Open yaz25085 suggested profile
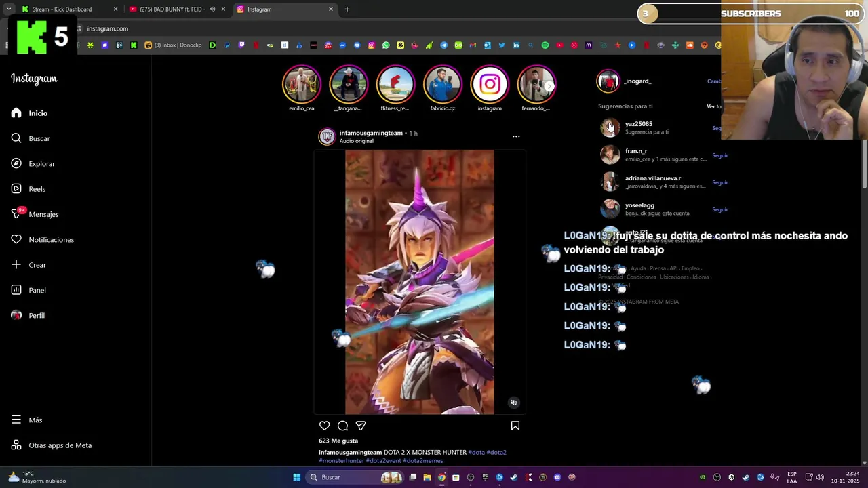Screen dimensions: 868x488 coord(639,124)
